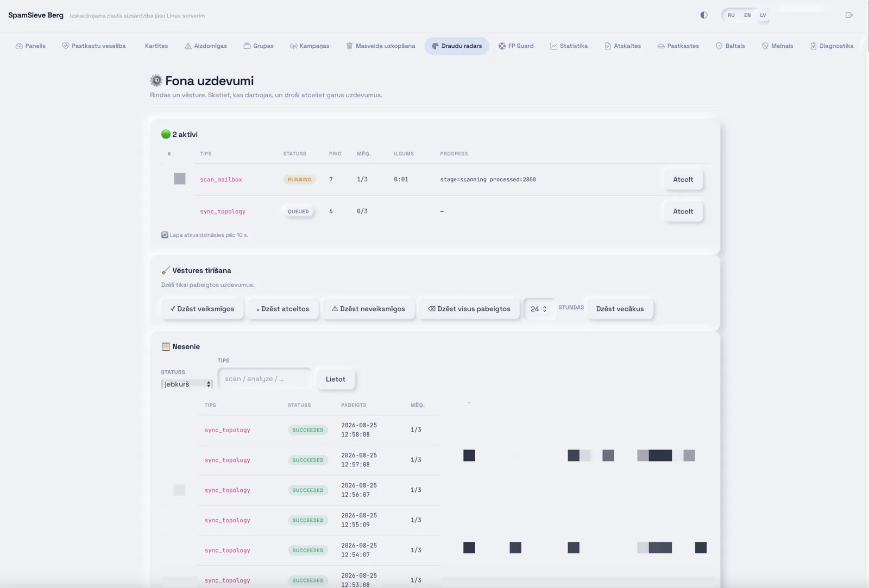Open the Aizdomīgas tab
This screenshot has width=869, height=588.
[206, 46]
